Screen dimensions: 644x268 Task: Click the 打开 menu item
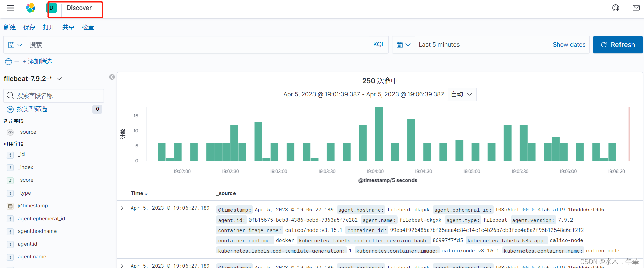click(49, 27)
